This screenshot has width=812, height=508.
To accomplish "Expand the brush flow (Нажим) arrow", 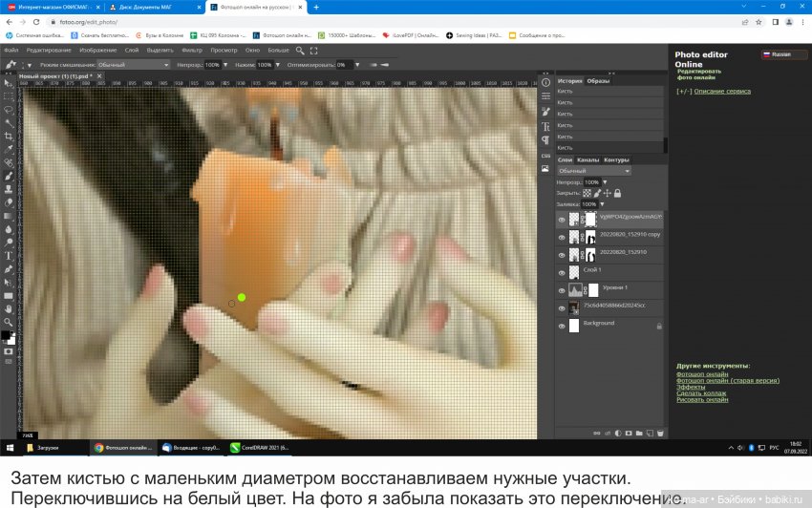I will 278,65.
